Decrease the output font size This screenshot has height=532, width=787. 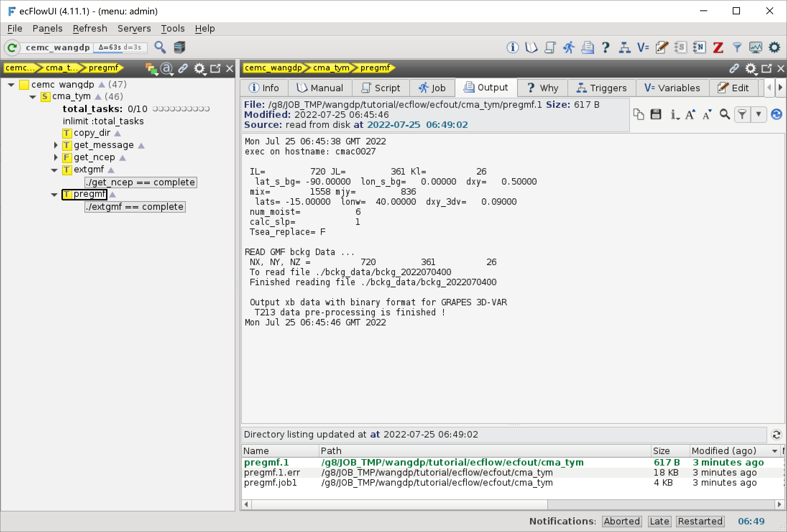(707, 115)
